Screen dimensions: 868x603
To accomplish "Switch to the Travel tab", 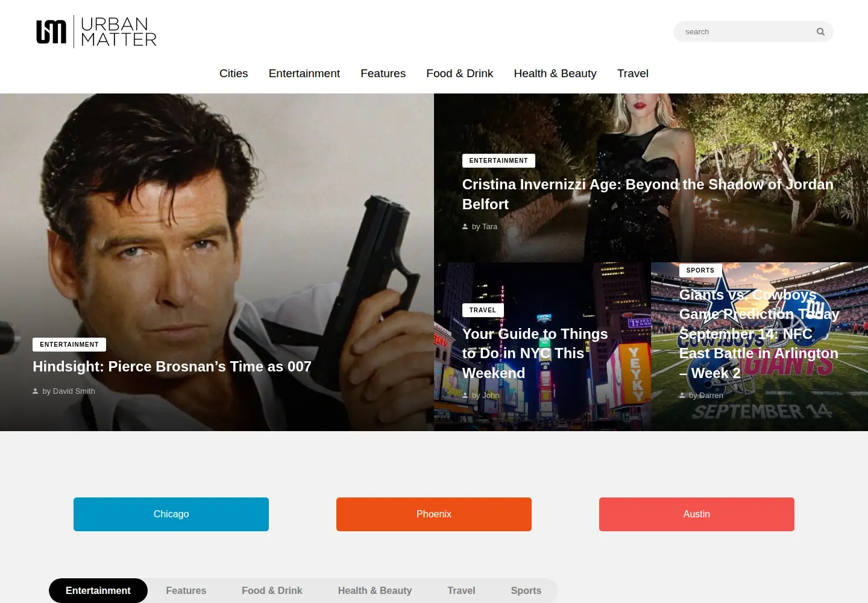I will tap(461, 591).
